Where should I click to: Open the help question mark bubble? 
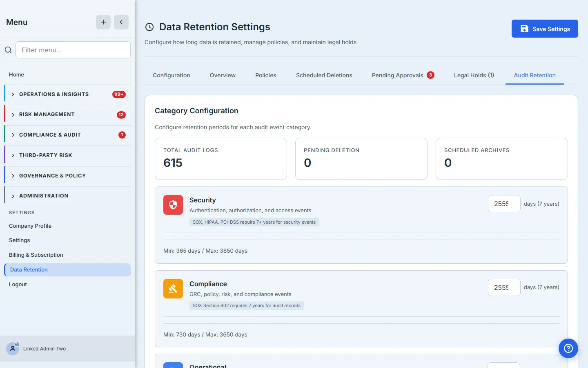[x=568, y=348]
